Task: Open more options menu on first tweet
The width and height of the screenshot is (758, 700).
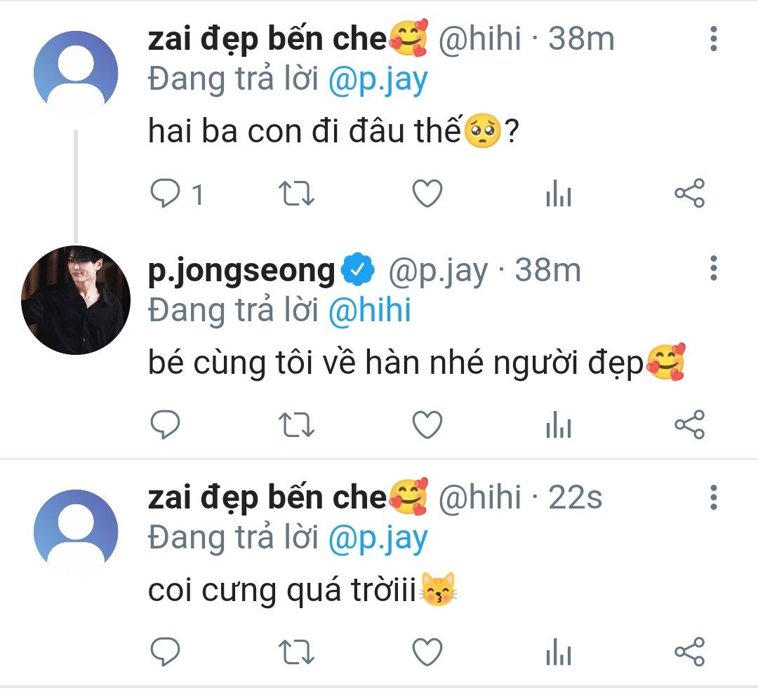Action: [x=714, y=39]
